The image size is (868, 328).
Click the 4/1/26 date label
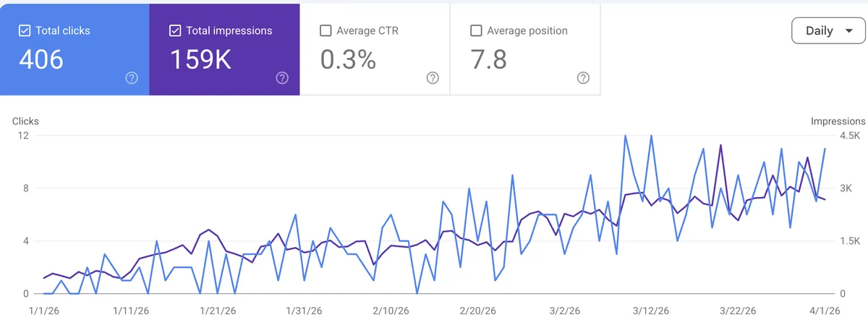tap(825, 311)
